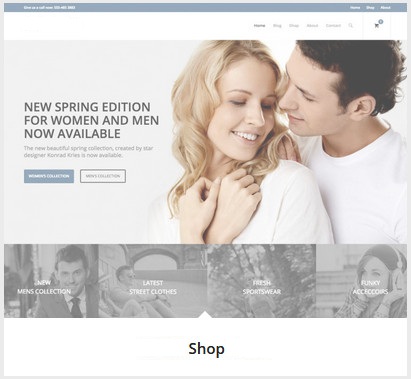
Task: Click Home link in top blue bar
Action: [x=355, y=7]
